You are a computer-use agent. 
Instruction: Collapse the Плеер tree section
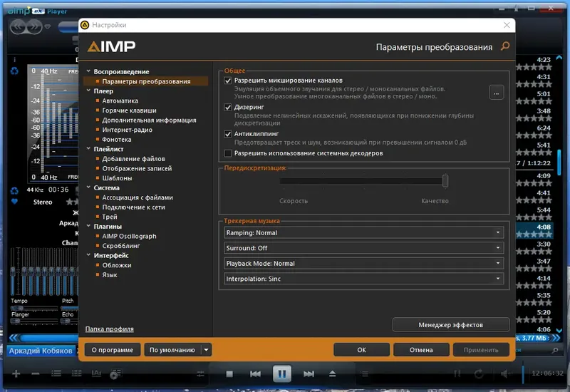coord(88,91)
